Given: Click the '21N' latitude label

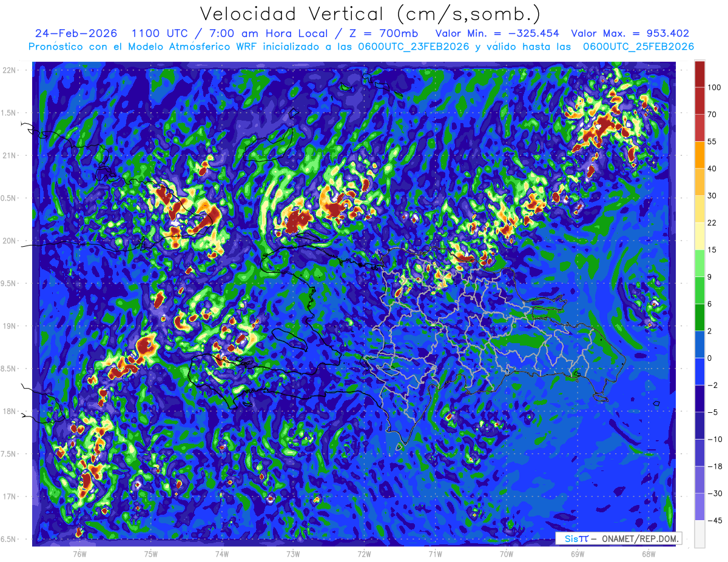Looking at the screenshot, I should click(8, 155).
